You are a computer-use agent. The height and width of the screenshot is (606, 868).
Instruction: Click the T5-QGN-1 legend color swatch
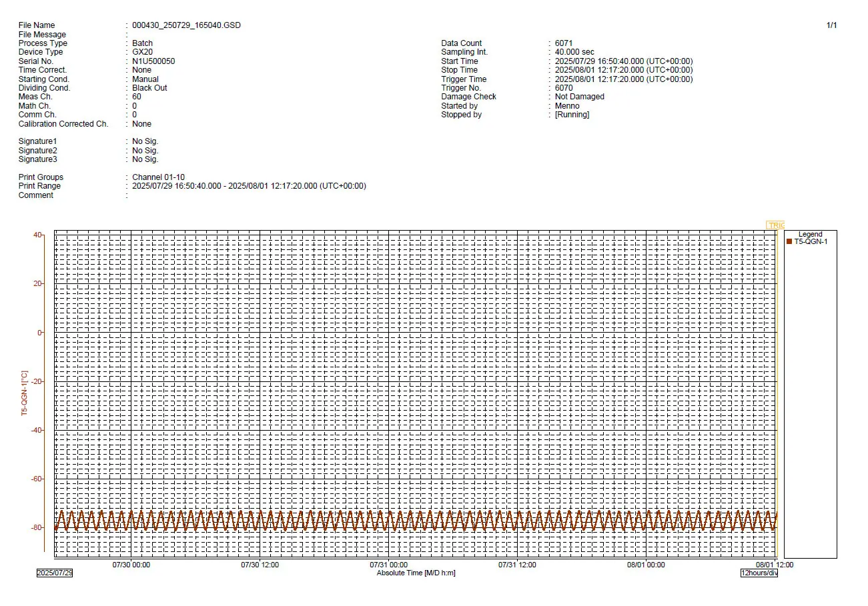789,241
